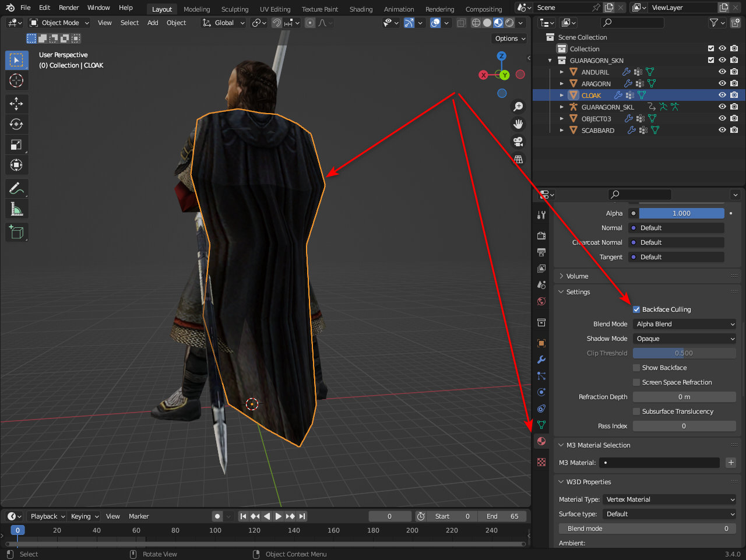Select the Cursor tool in toolbar
The width and height of the screenshot is (746, 560).
coord(16,80)
